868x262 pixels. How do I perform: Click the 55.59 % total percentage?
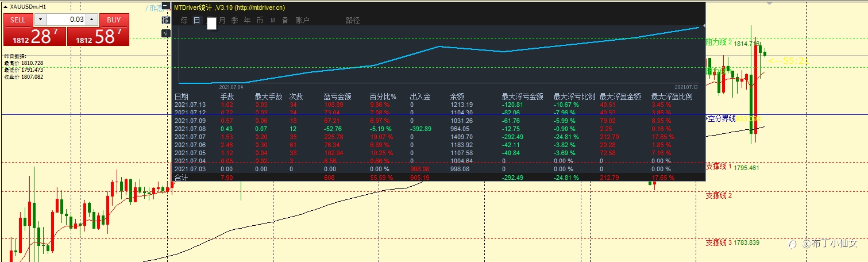coord(381,178)
